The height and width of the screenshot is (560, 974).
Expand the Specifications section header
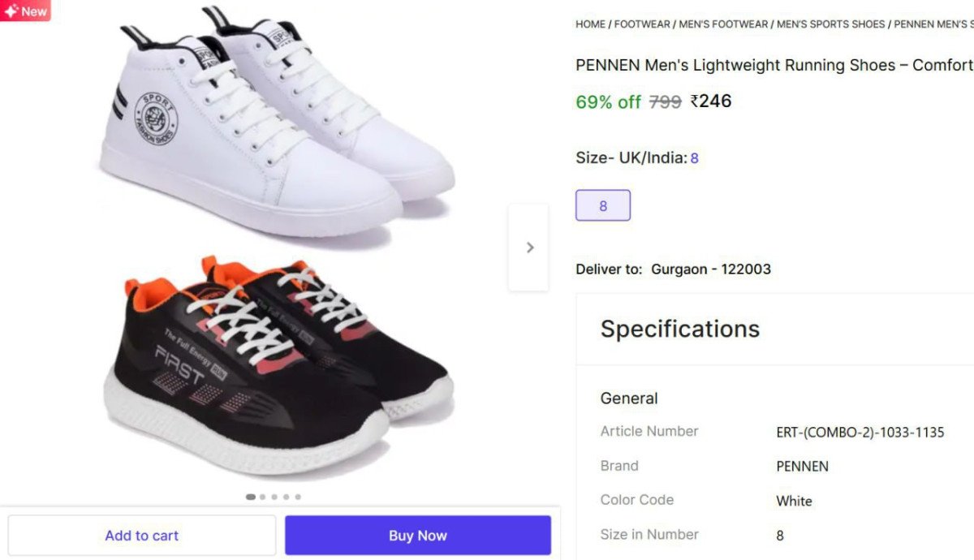[x=680, y=329]
